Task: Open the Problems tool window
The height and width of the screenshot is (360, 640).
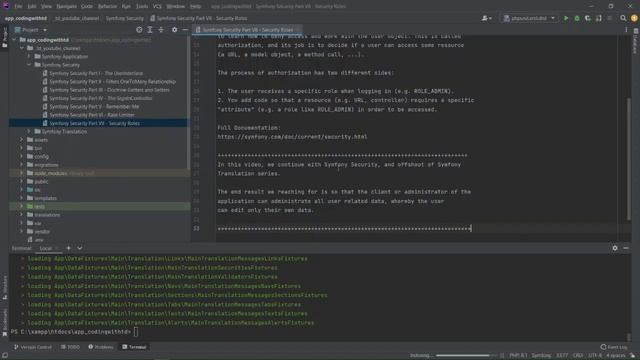Action: click(x=101, y=347)
